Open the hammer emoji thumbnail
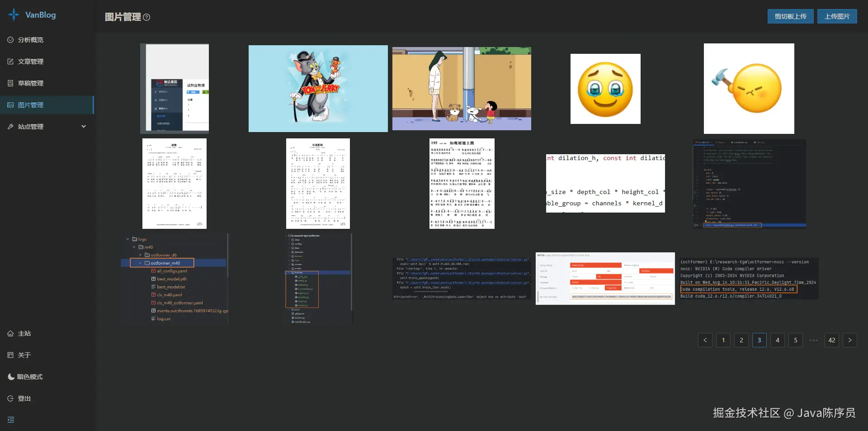 [749, 89]
